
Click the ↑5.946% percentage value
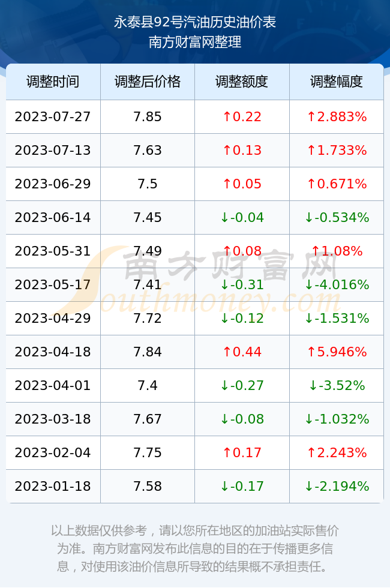[337, 352]
